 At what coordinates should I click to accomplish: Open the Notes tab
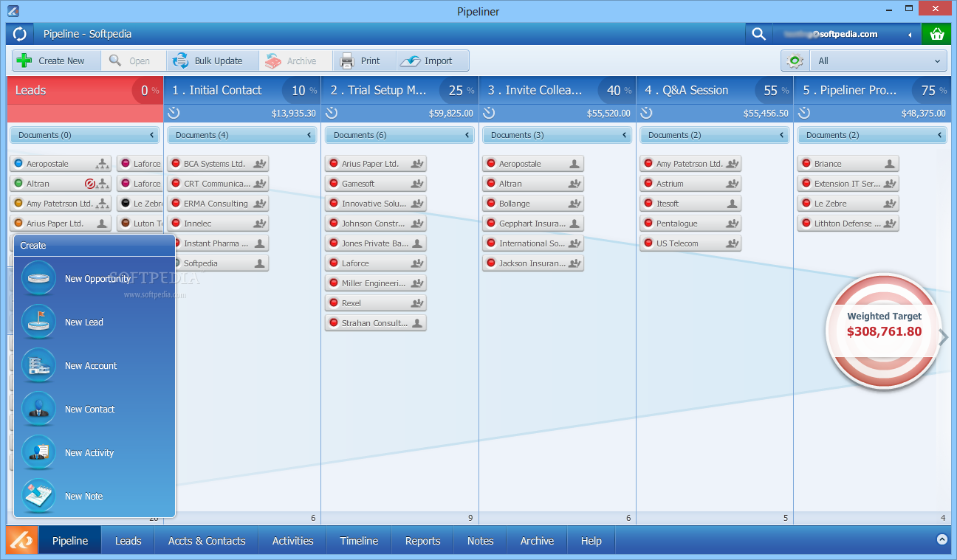click(x=480, y=541)
